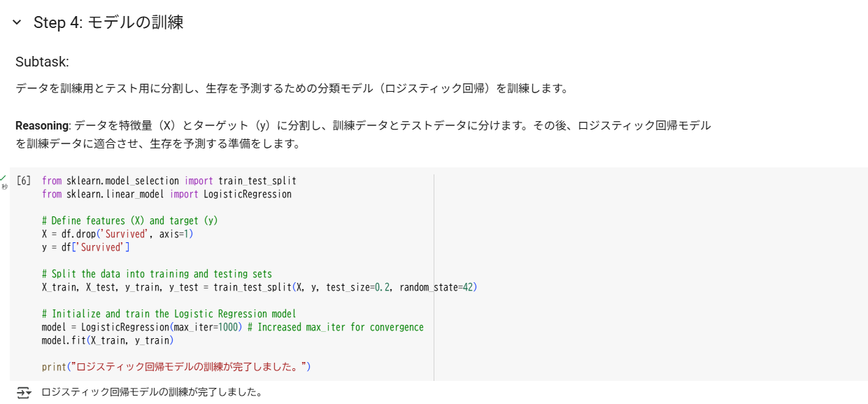Click the [6] cell execution counter
The image size is (868, 404).
tap(23, 181)
